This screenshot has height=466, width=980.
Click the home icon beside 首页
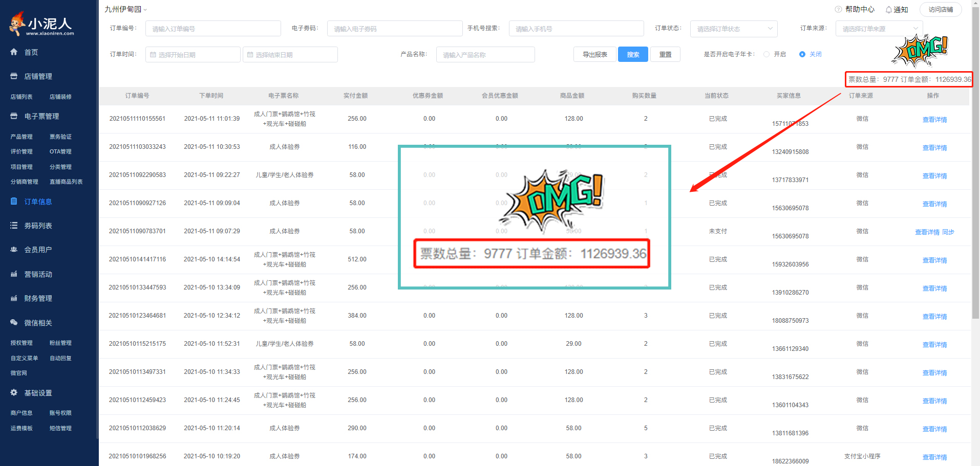(14, 52)
